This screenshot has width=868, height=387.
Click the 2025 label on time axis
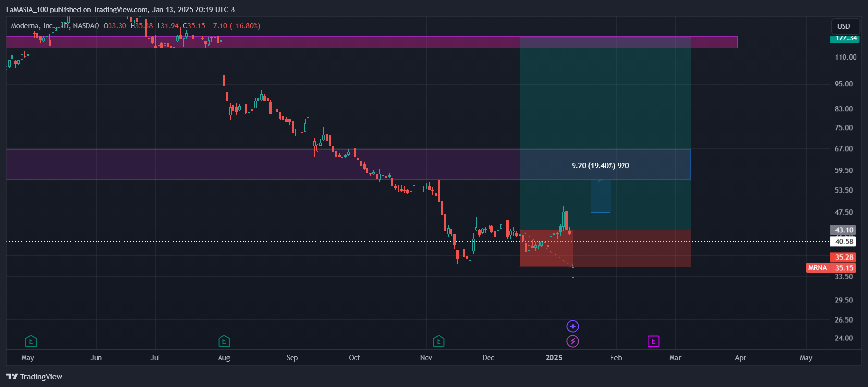[554, 358]
